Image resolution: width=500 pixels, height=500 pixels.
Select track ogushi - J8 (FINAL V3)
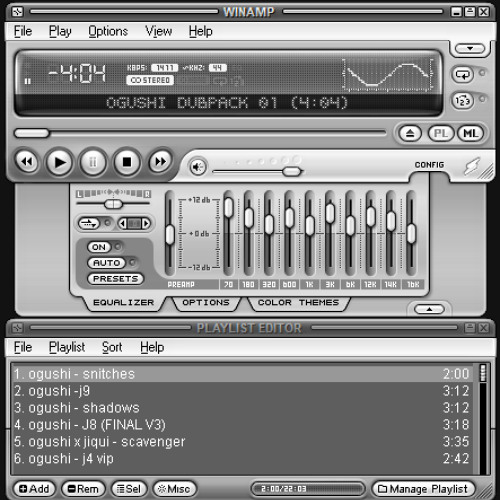pos(242,425)
